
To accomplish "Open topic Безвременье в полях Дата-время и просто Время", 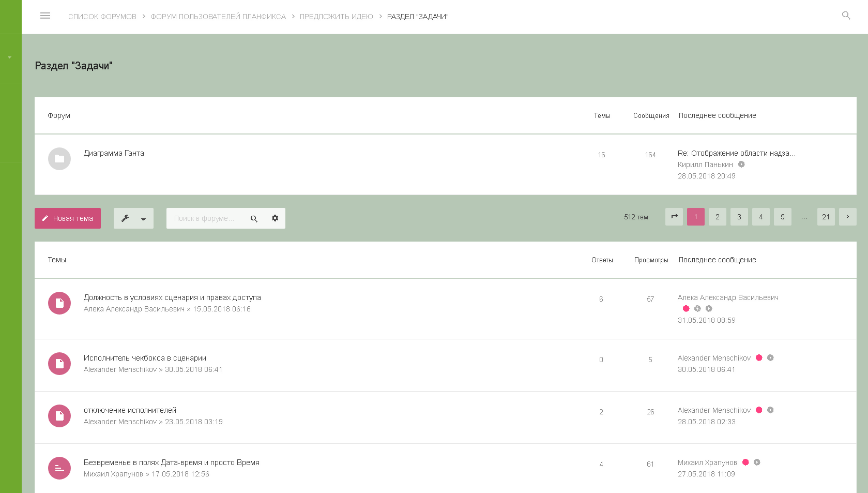I will [172, 462].
